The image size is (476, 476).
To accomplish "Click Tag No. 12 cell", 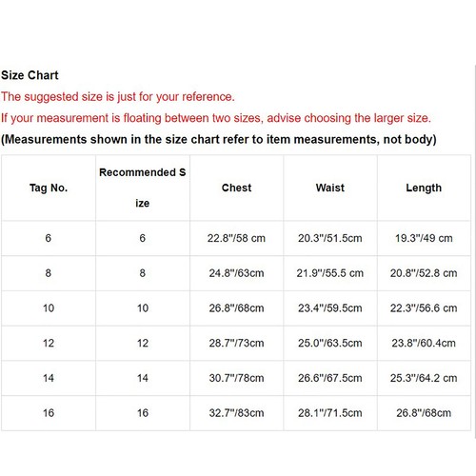I will click(49, 343).
